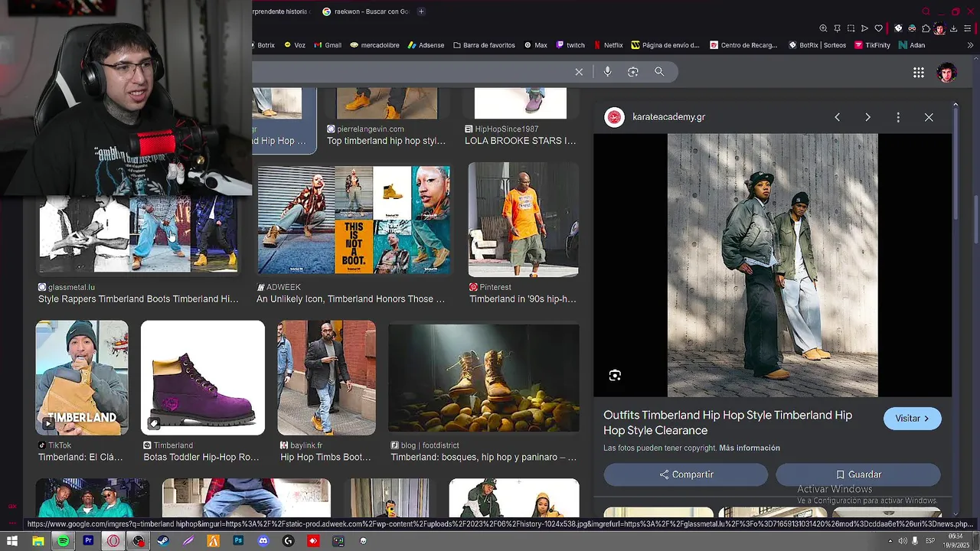Start voice search with the microphone icon

click(x=607, y=71)
